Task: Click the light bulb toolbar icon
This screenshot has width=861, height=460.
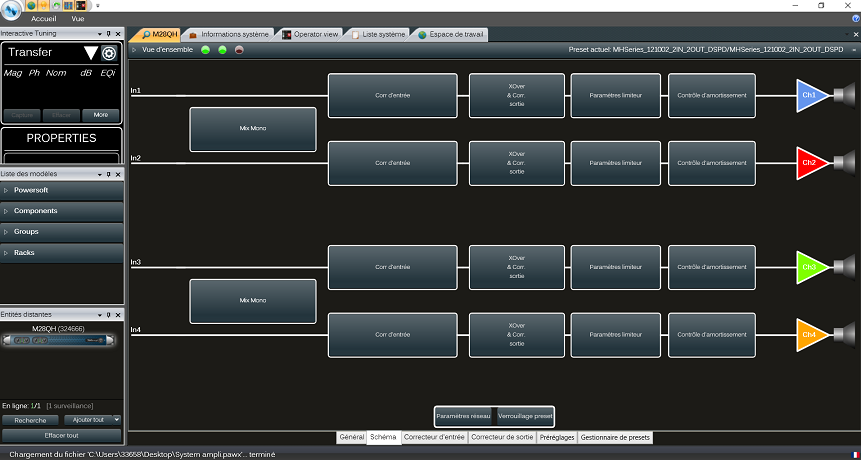Action: pyautogui.click(x=43, y=5)
